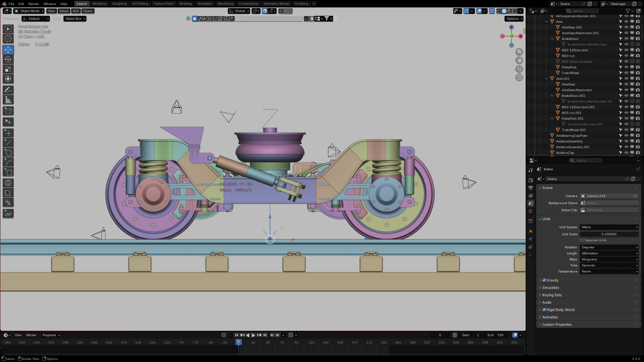The width and height of the screenshot is (644, 362).
Task: Open the Unit System dropdown
Action: pos(609,227)
